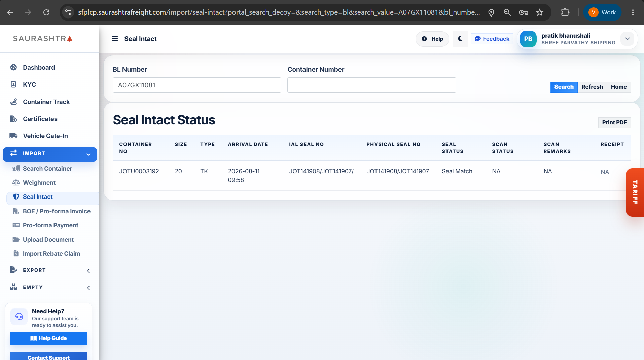
Task: Click the IAL seal number JOT141908/JOT141907/
Action: [321, 171]
